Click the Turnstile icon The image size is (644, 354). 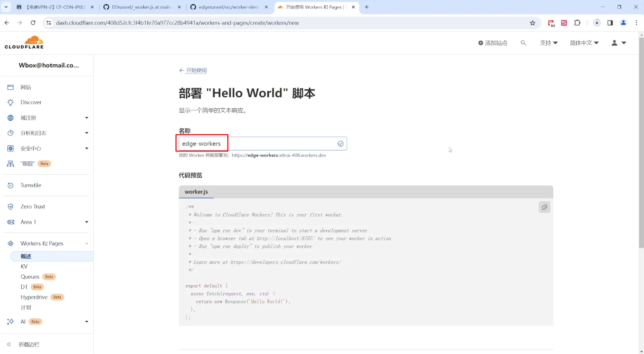click(x=11, y=185)
